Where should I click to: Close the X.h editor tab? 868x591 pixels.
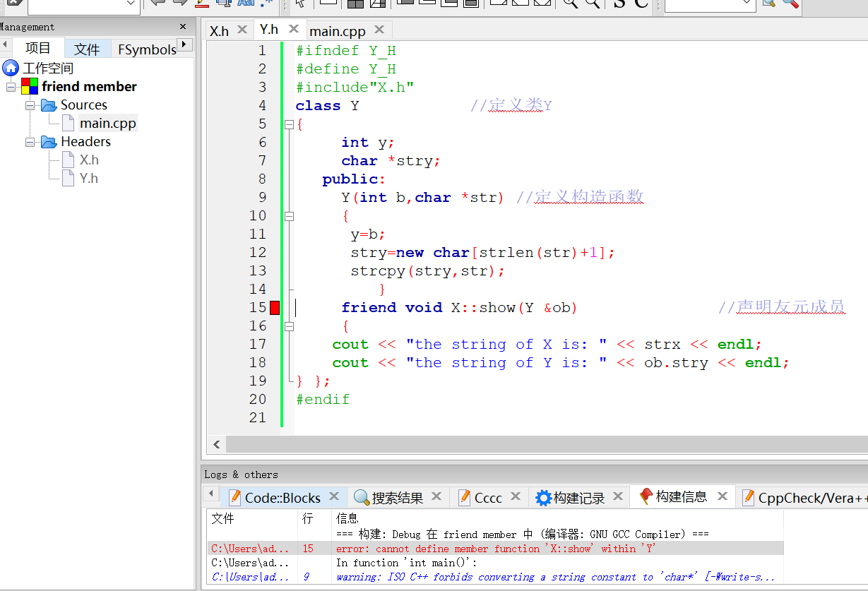(242, 30)
